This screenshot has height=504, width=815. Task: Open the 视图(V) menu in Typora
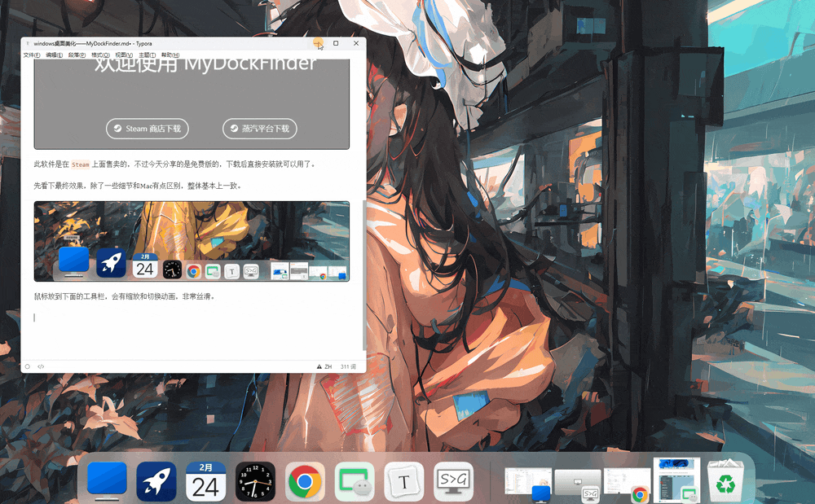click(x=124, y=55)
